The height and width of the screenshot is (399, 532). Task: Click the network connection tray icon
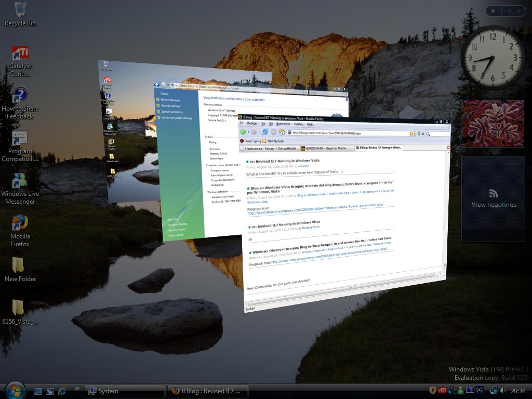coord(494,391)
